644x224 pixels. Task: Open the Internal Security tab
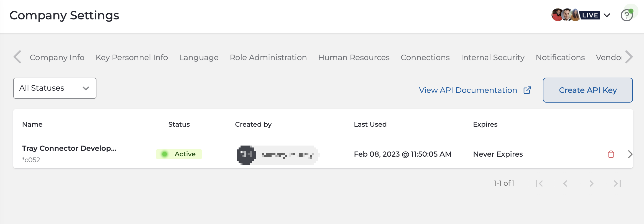pyautogui.click(x=492, y=57)
